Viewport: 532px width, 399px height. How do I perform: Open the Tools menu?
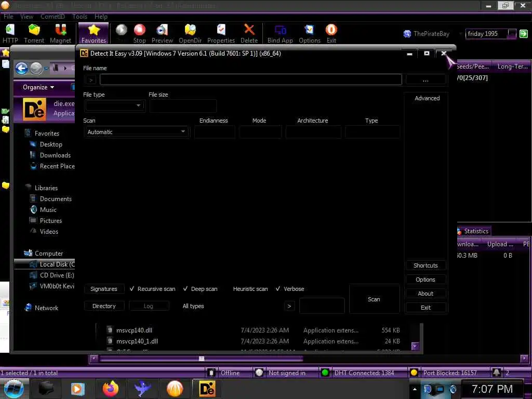pos(79,16)
